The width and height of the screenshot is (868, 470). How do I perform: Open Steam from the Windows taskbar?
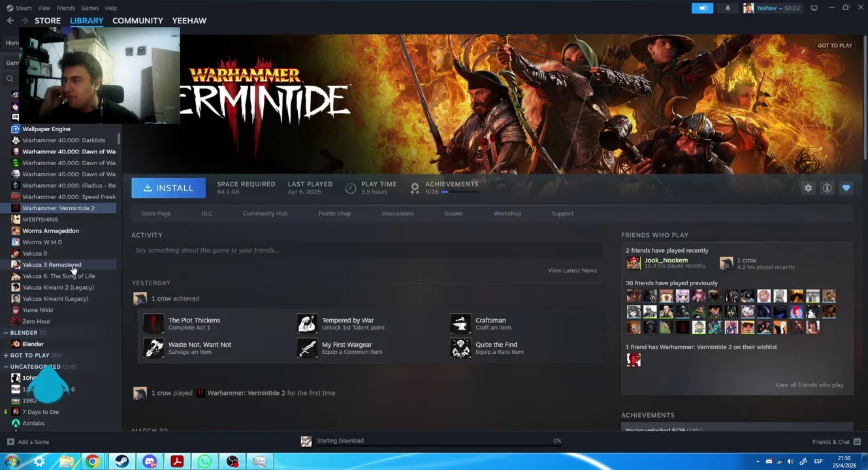(121, 462)
